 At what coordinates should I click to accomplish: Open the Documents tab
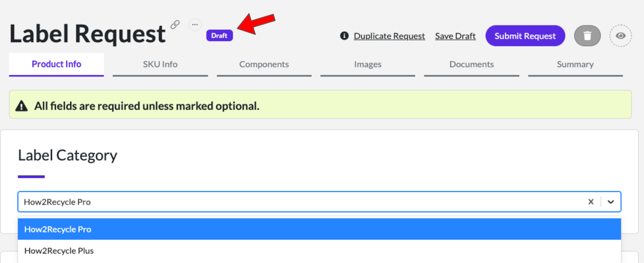(471, 64)
